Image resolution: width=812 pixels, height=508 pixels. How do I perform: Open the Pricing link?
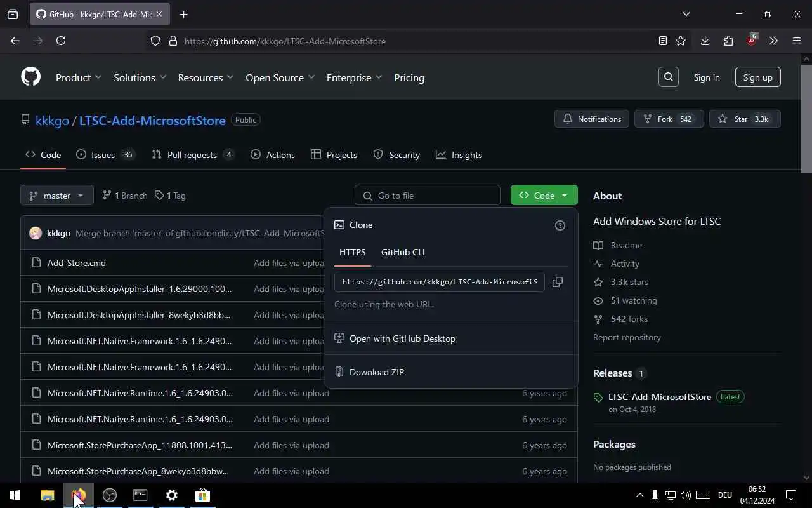tap(409, 77)
